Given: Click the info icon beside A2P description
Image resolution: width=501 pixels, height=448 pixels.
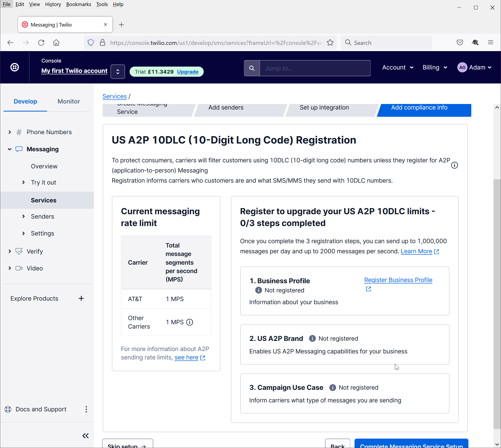Looking at the screenshot, I should [x=454, y=165].
